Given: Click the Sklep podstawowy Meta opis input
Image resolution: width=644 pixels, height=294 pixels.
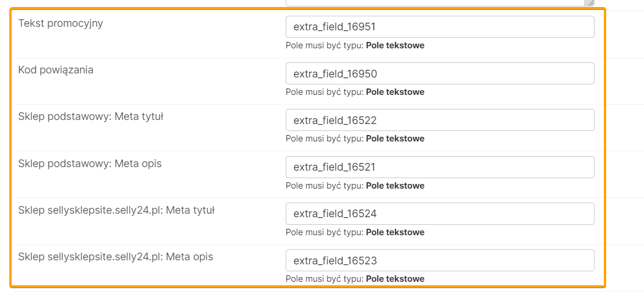Looking at the screenshot, I should click(440, 167).
